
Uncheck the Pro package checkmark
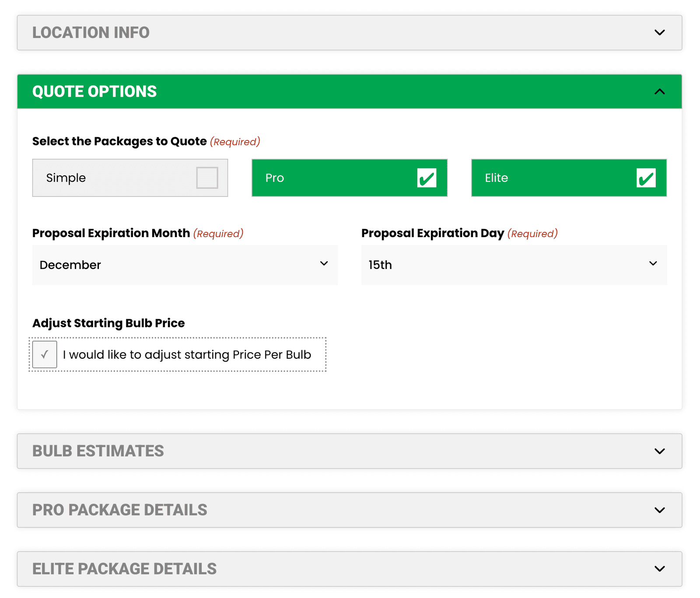tap(427, 178)
